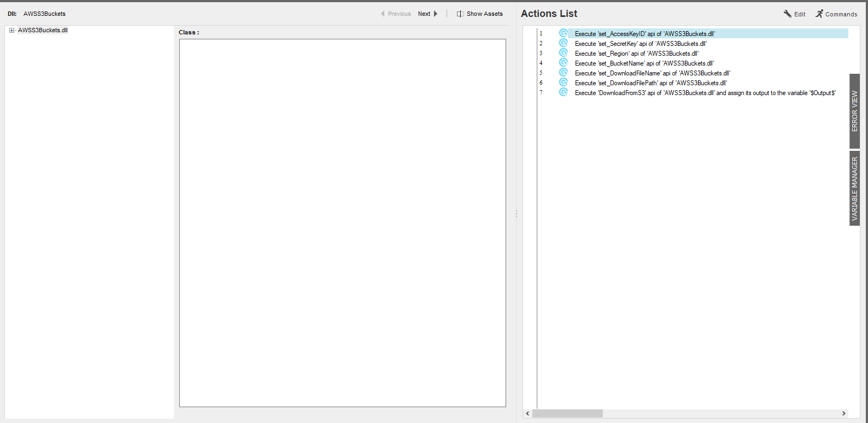Click the "Class :" label
The image size is (868, 423).
[x=189, y=32]
